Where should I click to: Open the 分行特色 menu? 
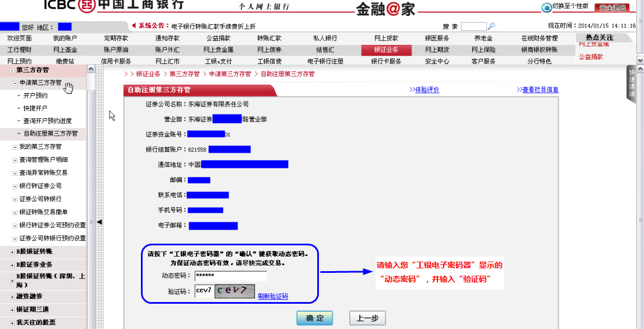tap(540, 62)
